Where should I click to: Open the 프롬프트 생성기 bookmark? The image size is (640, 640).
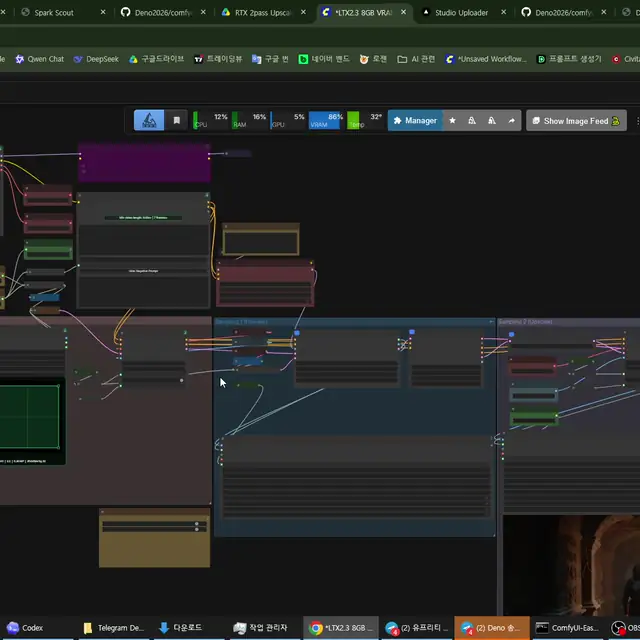pyautogui.click(x=569, y=59)
